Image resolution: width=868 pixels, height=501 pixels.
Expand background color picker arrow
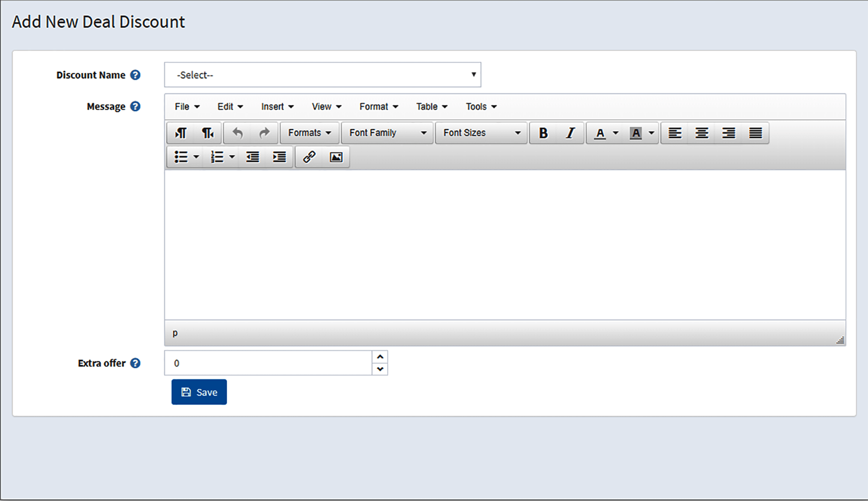pyautogui.click(x=651, y=133)
